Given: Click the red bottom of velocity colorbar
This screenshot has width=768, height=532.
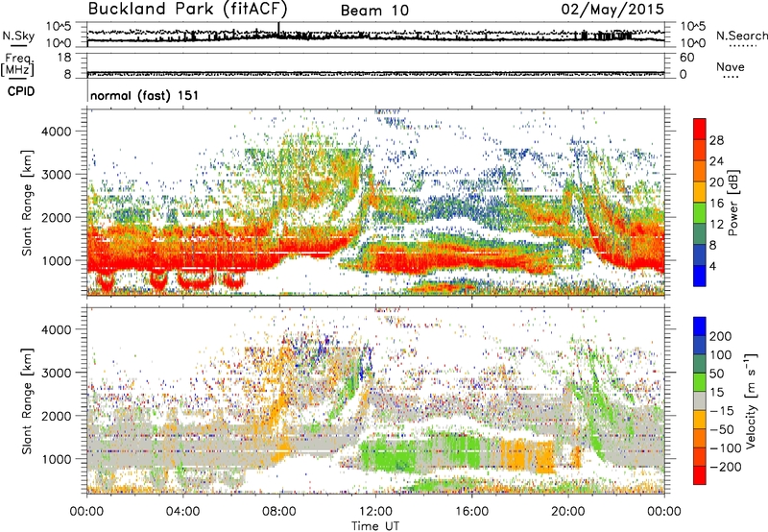Looking at the screenshot, I should coord(700,475).
